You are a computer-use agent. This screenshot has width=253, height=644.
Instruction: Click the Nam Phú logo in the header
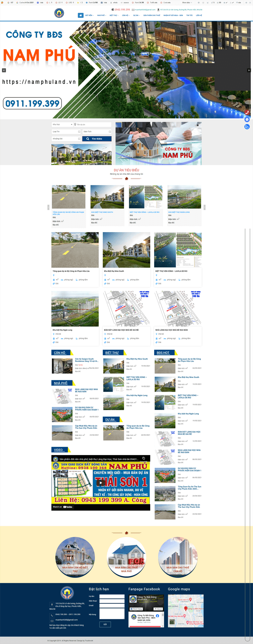[x=59, y=13]
